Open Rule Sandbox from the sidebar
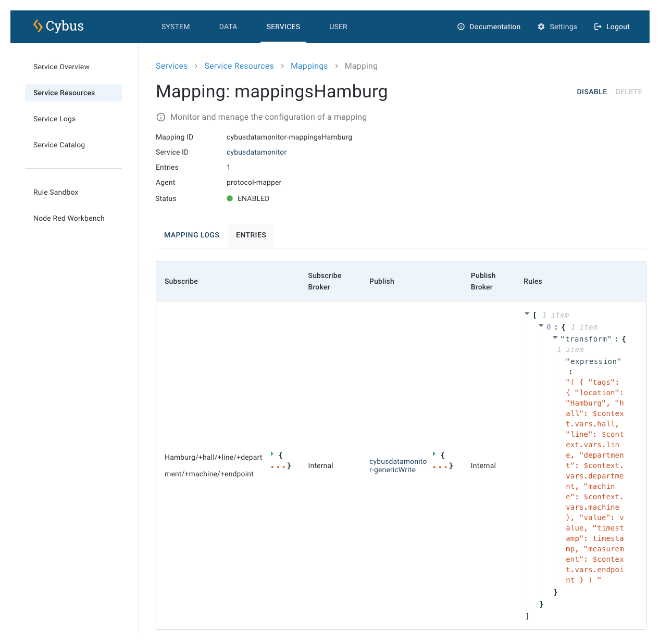This screenshot has height=644, width=660. point(56,192)
